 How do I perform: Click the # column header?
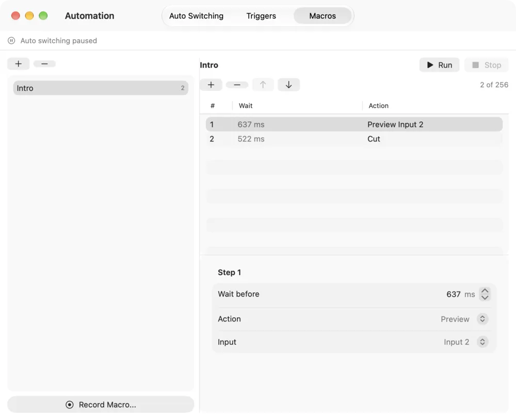click(x=213, y=106)
